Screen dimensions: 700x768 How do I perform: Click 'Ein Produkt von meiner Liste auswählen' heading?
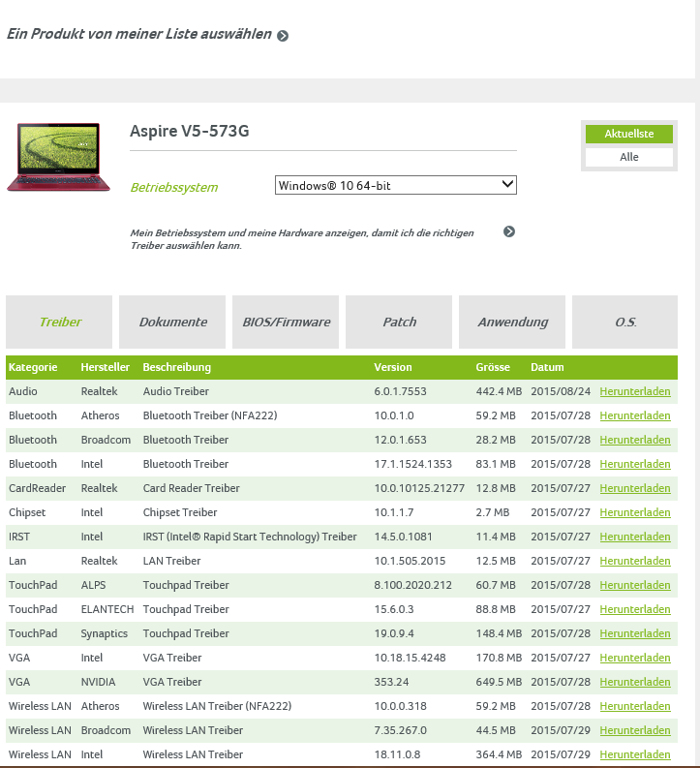pos(139,34)
